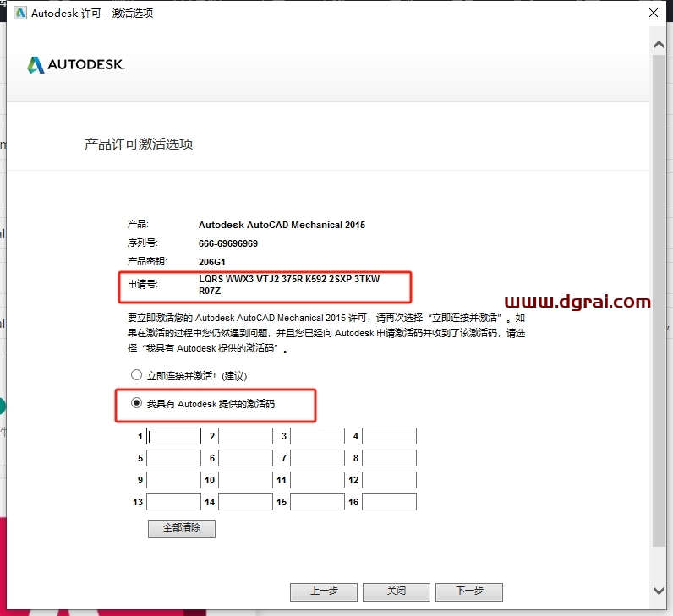Image resolution: width=673 pixels, height=616 pixels.
Task: Click the 关闭 button
Action: point(397,592)
